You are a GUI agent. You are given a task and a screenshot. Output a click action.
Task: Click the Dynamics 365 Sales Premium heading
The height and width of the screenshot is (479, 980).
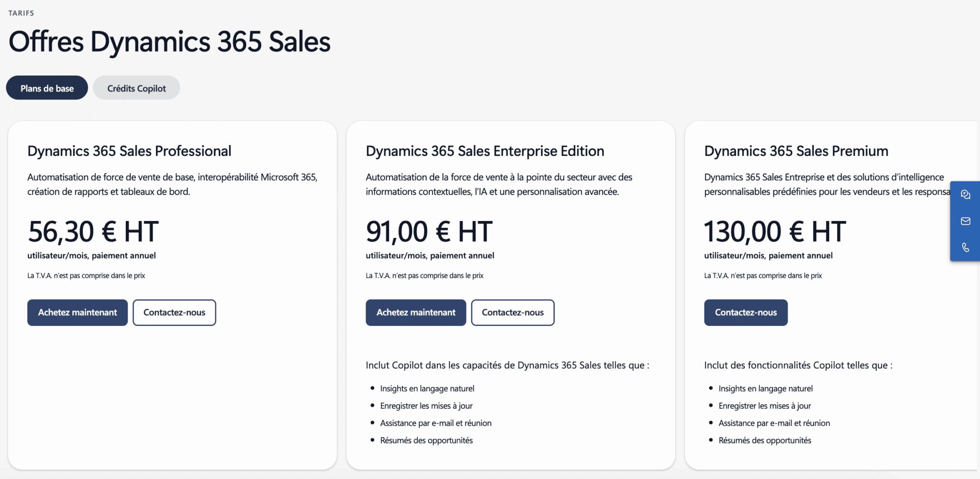click(x=796, y=151)
